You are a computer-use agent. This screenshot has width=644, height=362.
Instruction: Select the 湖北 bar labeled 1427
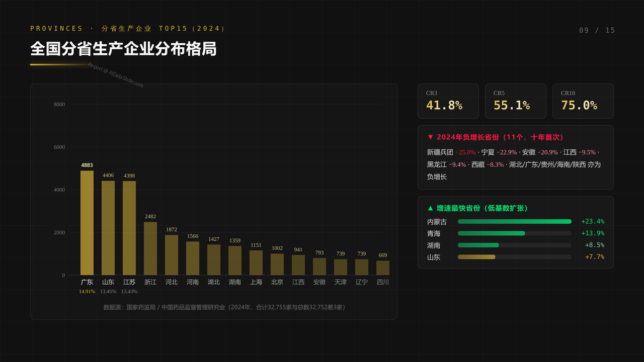214,260
